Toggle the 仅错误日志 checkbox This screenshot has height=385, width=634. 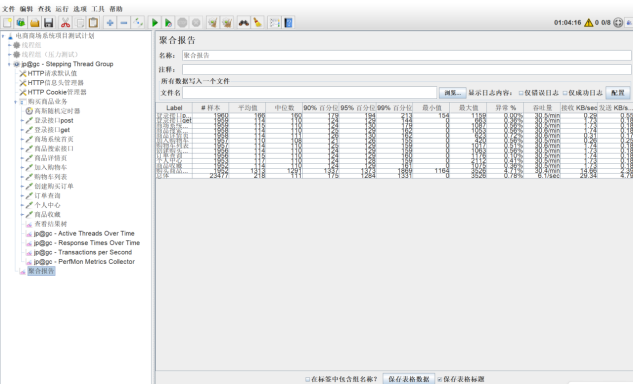521,93
